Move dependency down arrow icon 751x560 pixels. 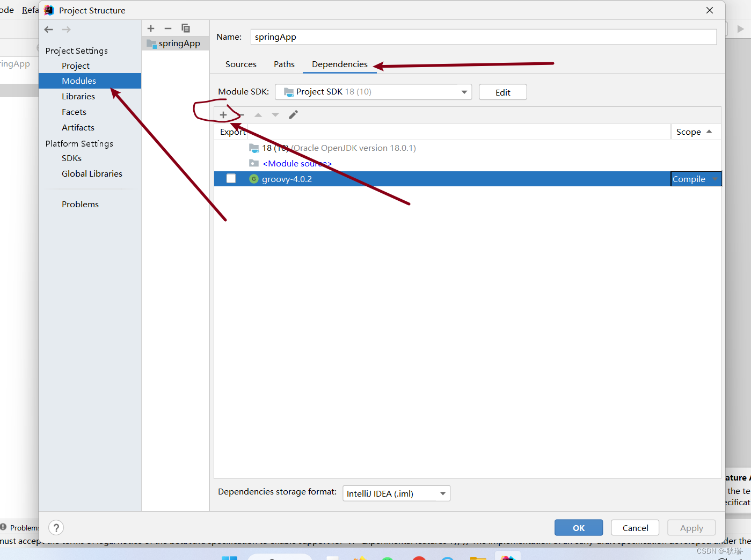275,115
